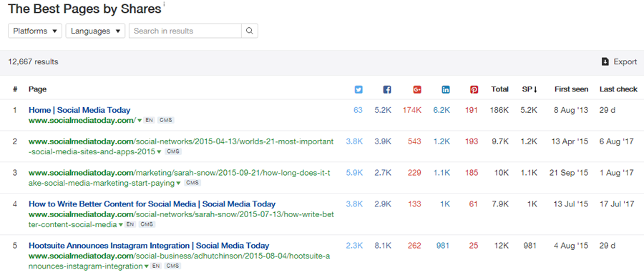Click the 21 Sep '15 date
644x275 pixels.
coord(569,173)
